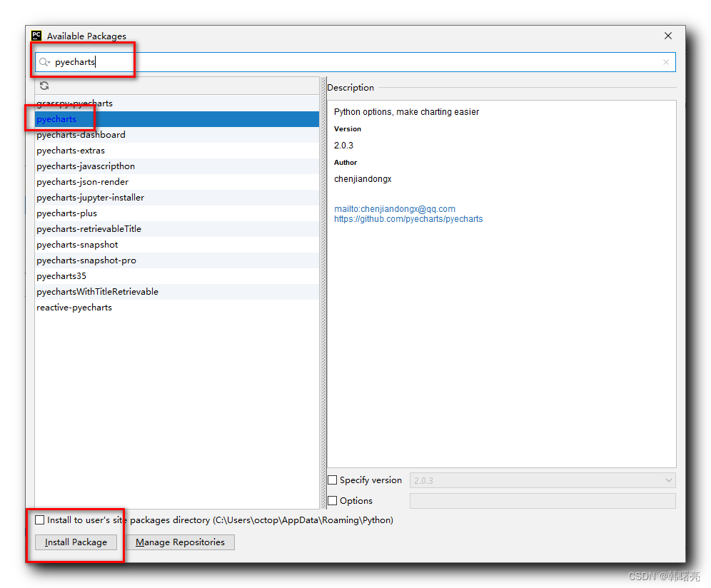Select the pyecharts-snapshot package row
Viewport: 711px width, 588px height.
point(177,245)
